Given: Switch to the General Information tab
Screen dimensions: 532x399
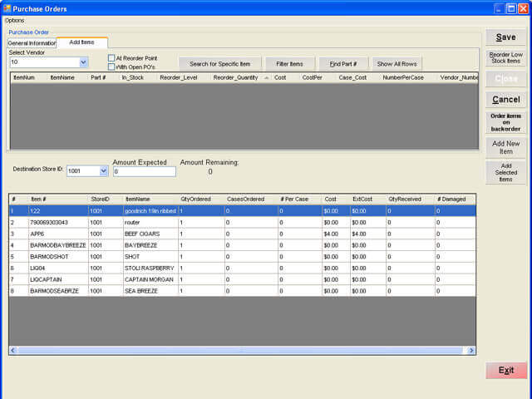Looking at the screenshot, I should tap(32, 42).
